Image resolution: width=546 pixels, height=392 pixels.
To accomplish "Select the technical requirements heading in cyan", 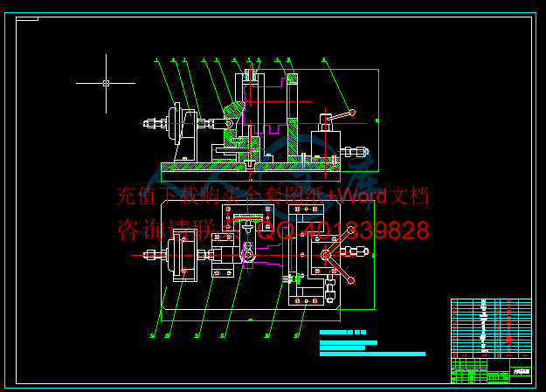I will 342,332.
